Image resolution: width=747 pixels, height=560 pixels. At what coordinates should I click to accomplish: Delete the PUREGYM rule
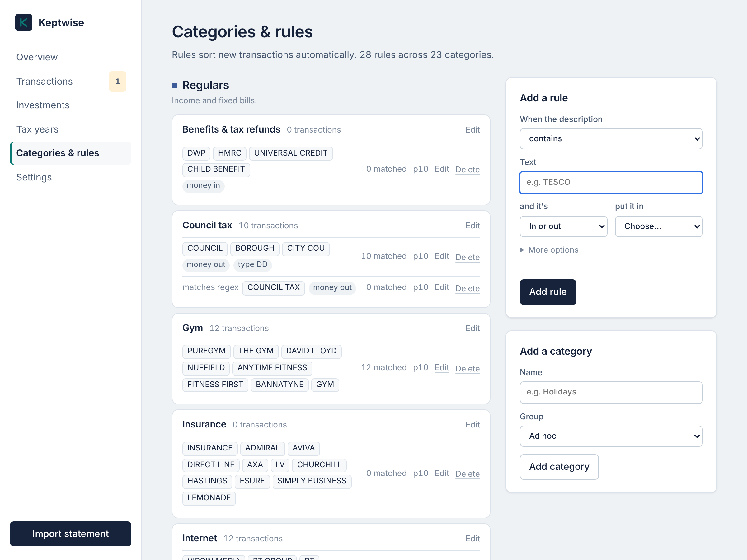point(467,369)
